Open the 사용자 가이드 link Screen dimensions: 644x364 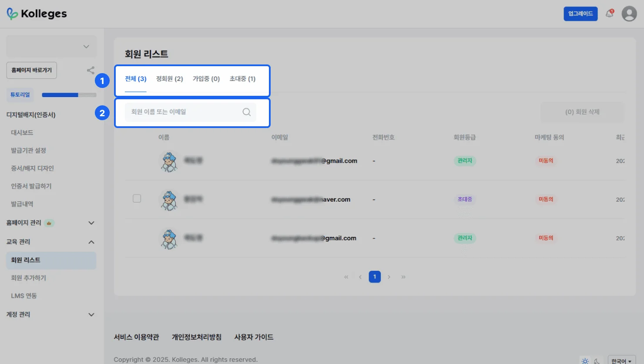(x=254, y=337)
